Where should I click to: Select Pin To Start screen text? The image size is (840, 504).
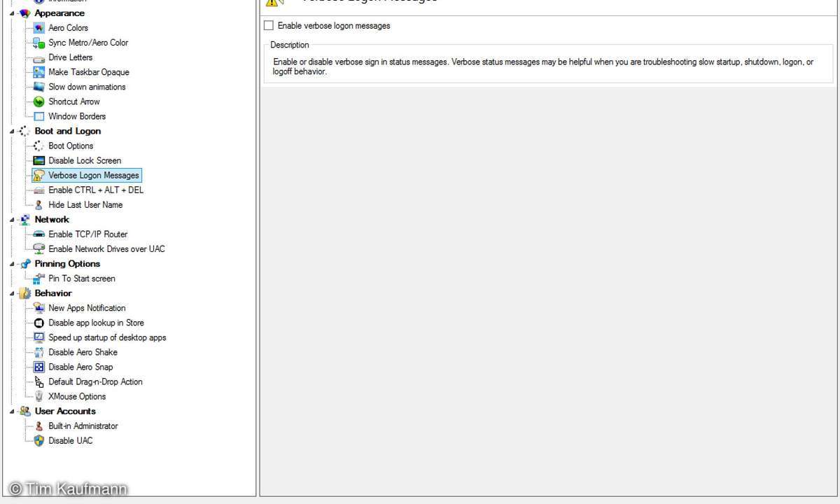82,278
